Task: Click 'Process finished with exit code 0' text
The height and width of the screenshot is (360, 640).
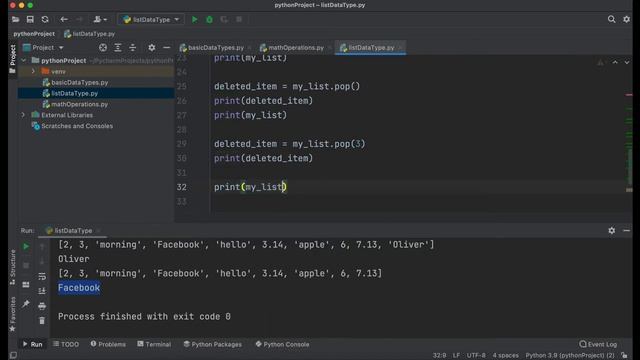Action: 144,317
